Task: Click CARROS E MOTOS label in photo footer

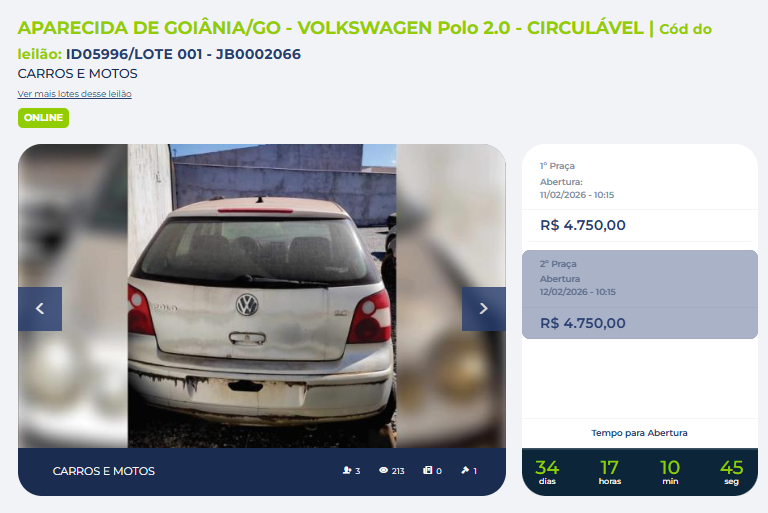Action: pyautogui.click(x=104, y=471)
